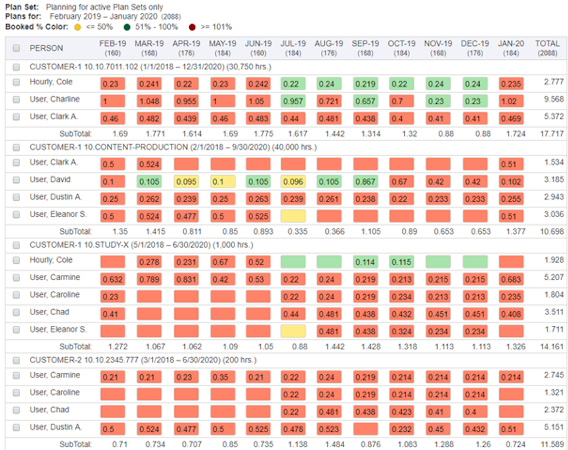Click the JUL-19 column header
The width and height of the screenshot is (568, 450).
pos(293,48)
